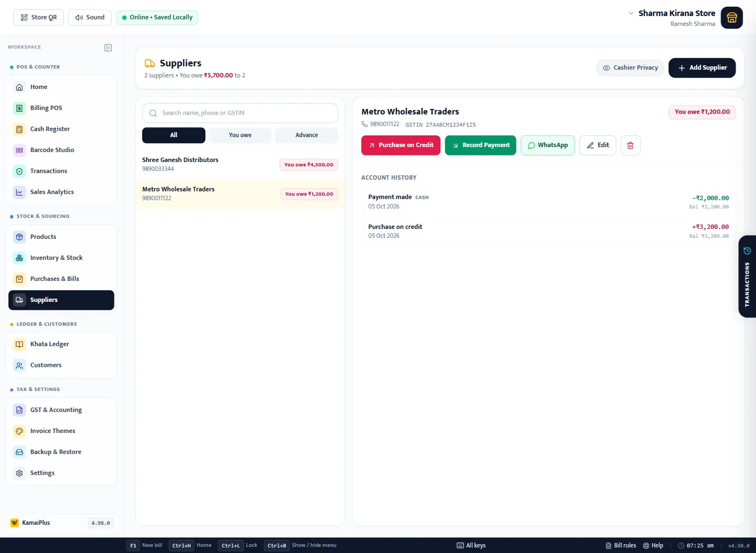Click the Record Payment button
Image resolution: width=756 pixels, height=553 pixels.
480,145
